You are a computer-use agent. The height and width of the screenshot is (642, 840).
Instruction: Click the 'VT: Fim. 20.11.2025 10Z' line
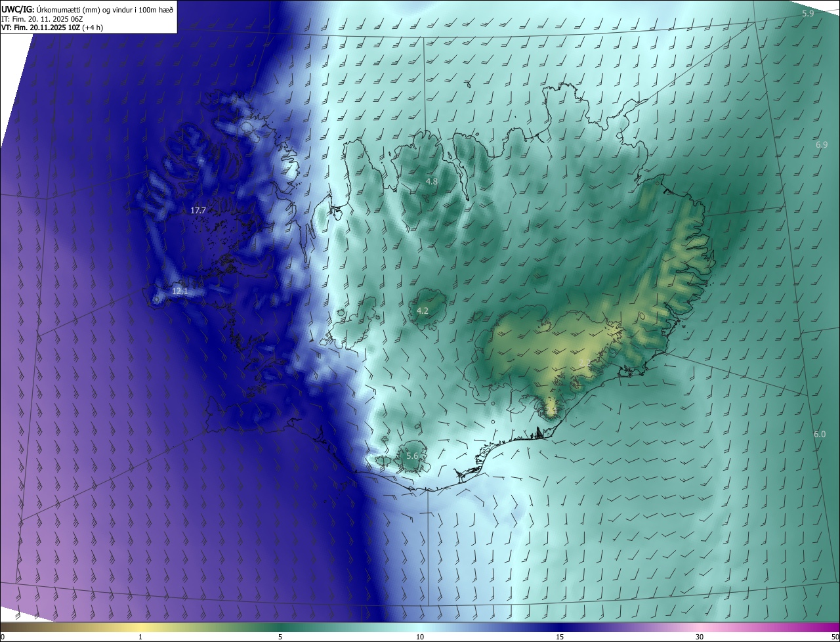click(x=41, y=28)
